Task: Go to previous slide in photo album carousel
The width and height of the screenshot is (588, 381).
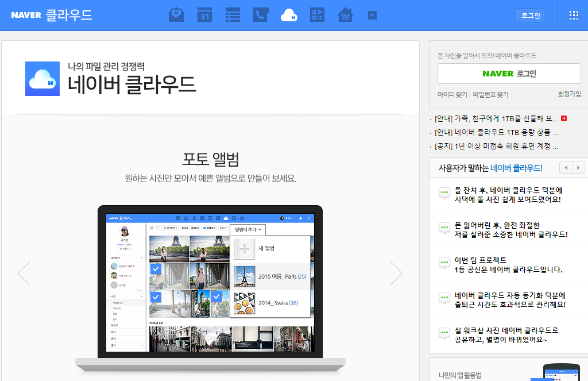Action: click(x=24, y=274)
